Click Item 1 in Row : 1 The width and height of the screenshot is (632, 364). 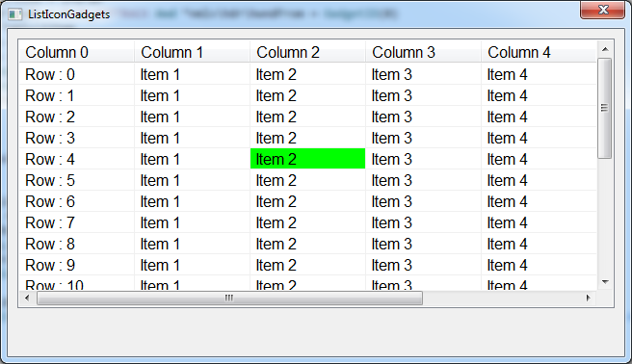tap(193, 96)
